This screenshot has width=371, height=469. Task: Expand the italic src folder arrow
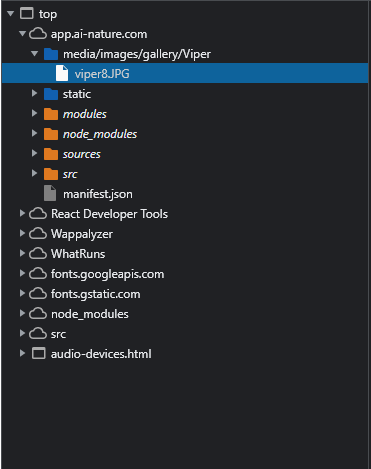click(34, 173)
